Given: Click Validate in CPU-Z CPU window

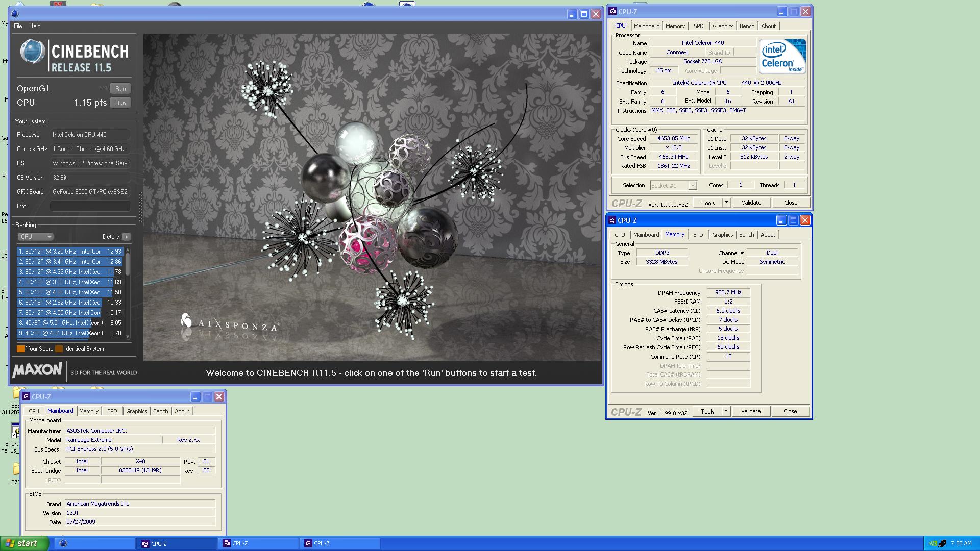Looking at the screenshot, I should click(751, 203).
